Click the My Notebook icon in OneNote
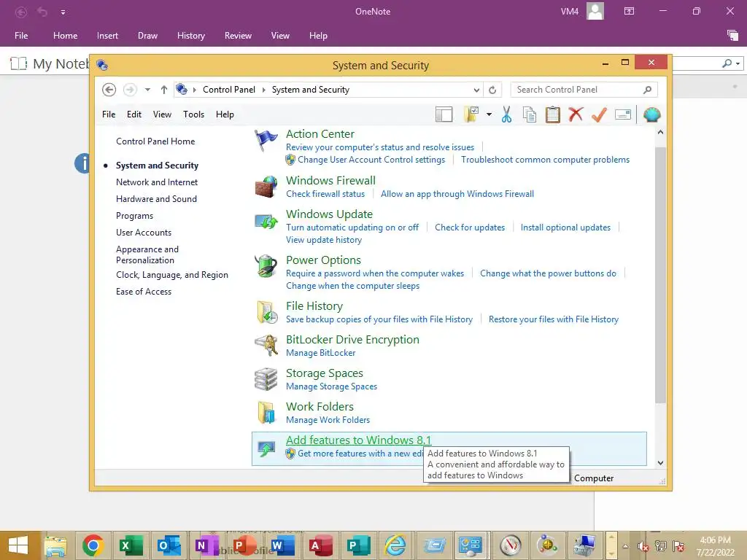Image resolution: width=747 pixels, height=560 pixels. (x=18, y=63)
